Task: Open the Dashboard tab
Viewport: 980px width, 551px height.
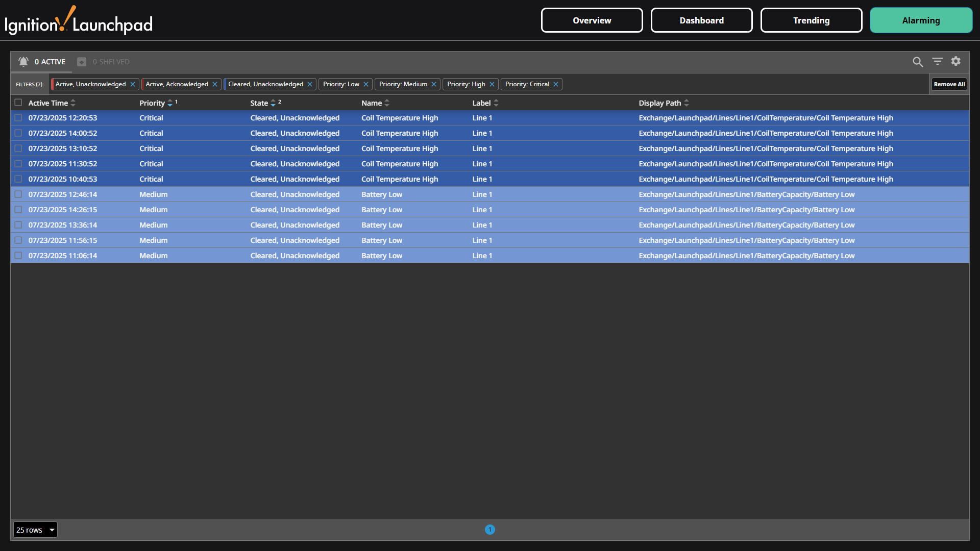Action: point(701,20)
